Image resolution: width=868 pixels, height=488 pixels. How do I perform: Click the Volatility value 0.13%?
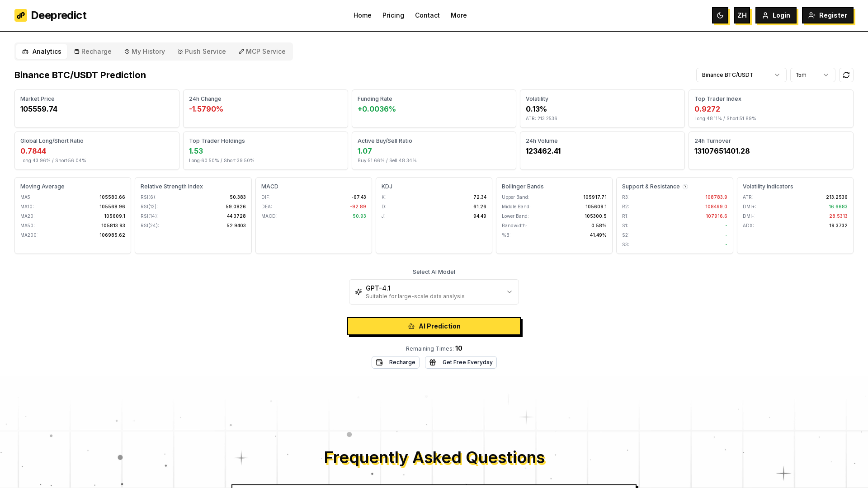pyautogui.click(x=536, y=109)
